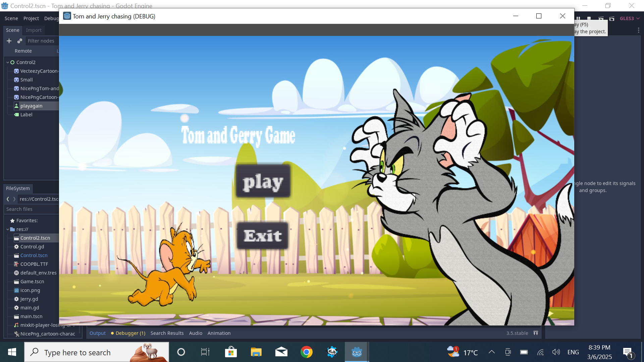Go back in FileSystem path history
The image size is (644, 362).
(x=8, y=199)
